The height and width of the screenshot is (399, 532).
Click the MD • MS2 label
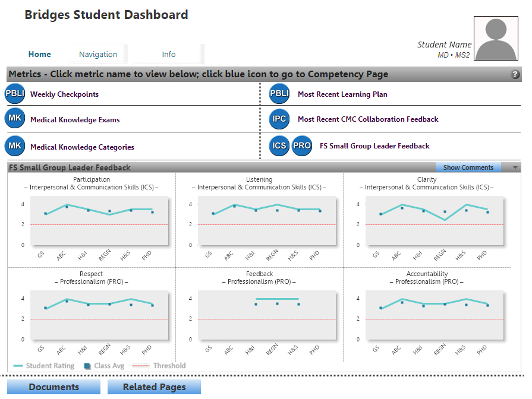[454, 55]
